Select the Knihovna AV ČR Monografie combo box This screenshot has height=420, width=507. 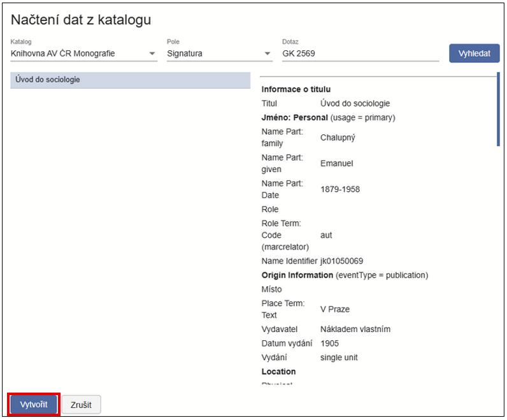click(76, 54)
